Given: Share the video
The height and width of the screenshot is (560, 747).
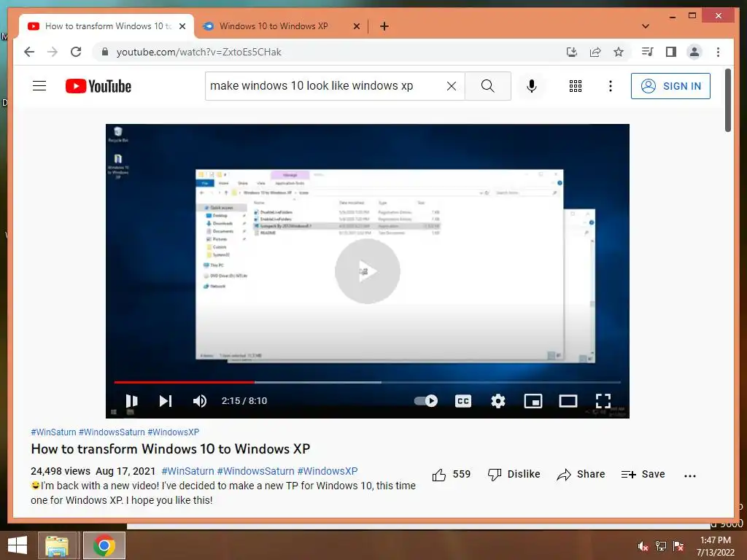Looking at the screenshot, I should click(x=581, y=474).
